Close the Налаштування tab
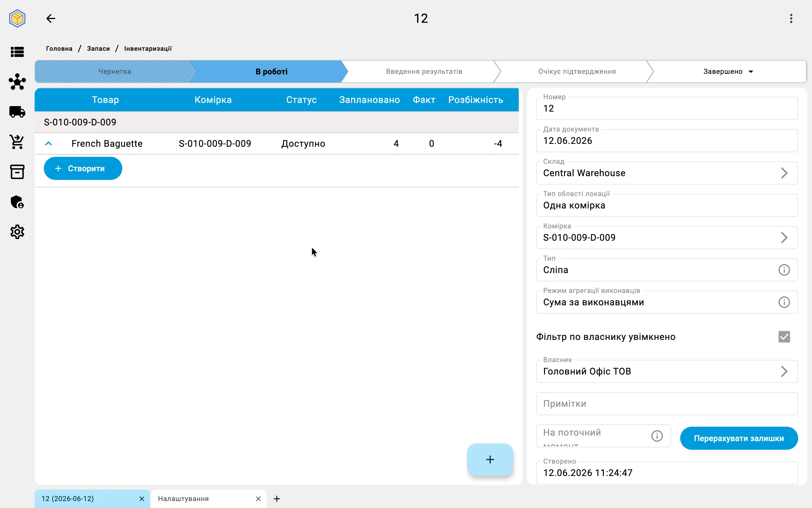This screenshot has width=812, height=508. [258, 498]
